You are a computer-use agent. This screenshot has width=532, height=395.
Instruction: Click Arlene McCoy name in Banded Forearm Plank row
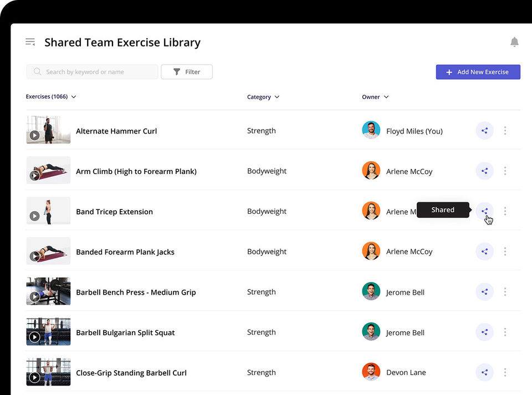(409, 252)
